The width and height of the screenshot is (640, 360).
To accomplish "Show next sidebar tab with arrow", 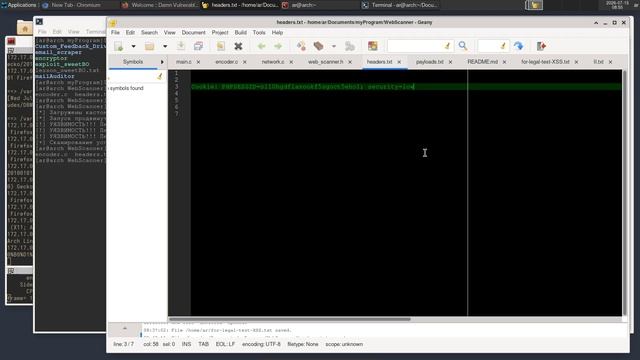I will click(x=162, y=62).
